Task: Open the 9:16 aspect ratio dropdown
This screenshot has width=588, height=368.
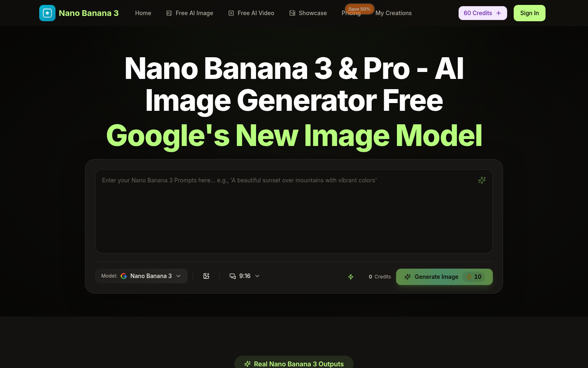Action: point(245,276)
